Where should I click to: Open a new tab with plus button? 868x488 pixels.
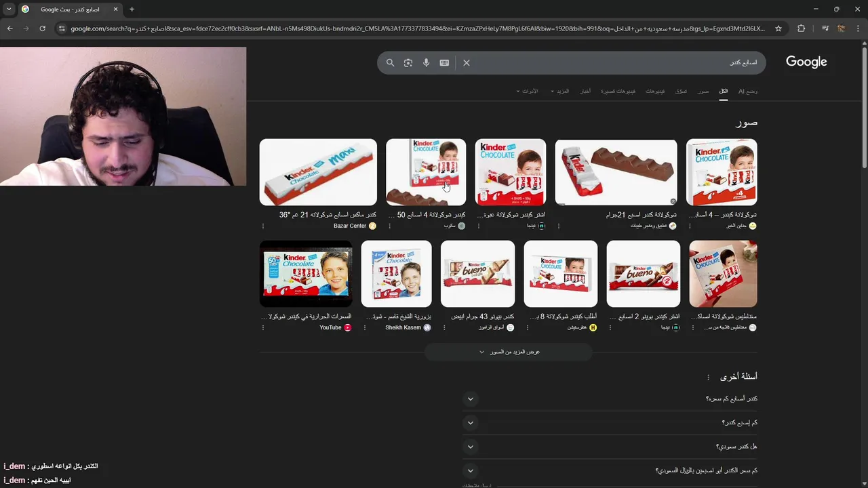pyautogui.click(x=132, y=9)
